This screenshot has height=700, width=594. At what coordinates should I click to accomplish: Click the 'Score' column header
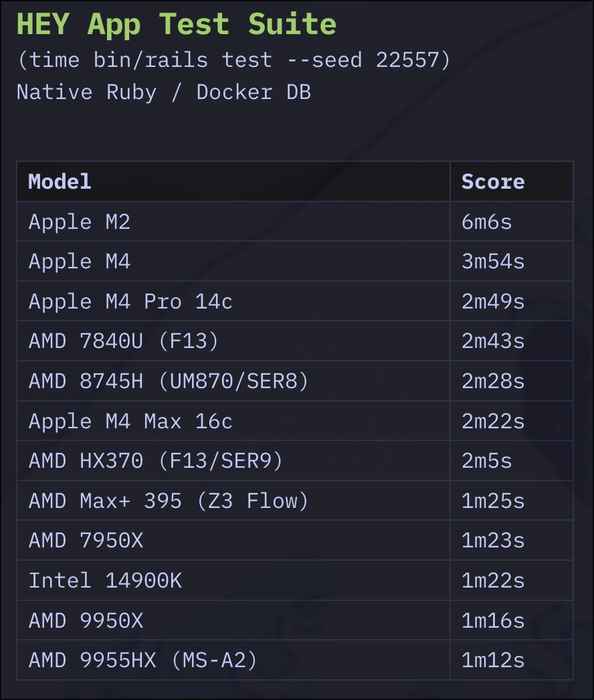512,181
